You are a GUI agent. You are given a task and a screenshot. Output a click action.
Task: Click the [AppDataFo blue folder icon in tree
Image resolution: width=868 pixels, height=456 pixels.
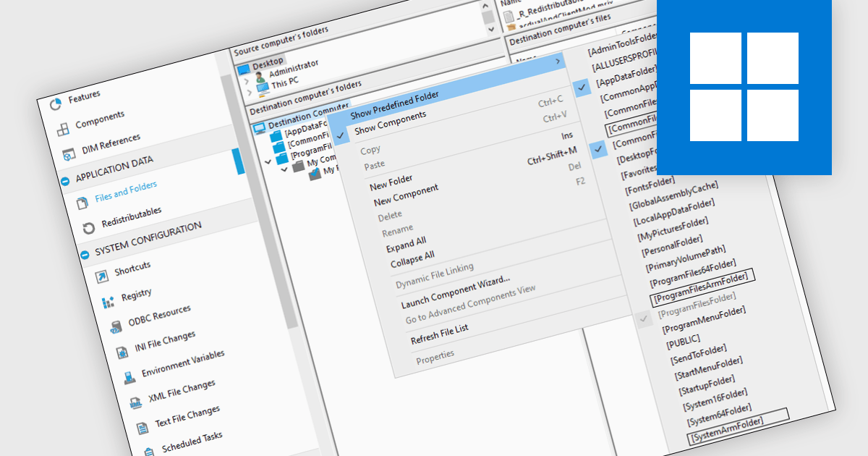[x=276, y=136]
